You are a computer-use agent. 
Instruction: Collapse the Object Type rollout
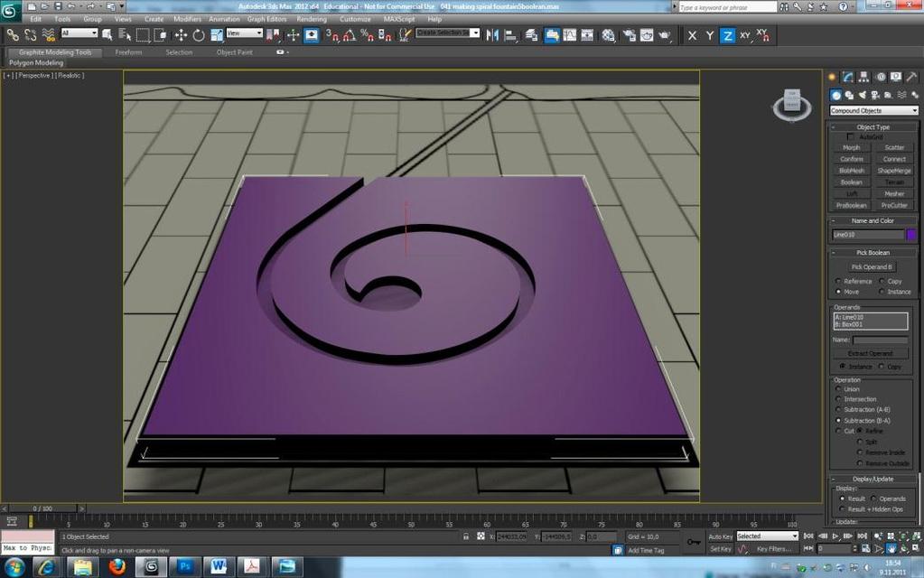(x=873, y=126)
